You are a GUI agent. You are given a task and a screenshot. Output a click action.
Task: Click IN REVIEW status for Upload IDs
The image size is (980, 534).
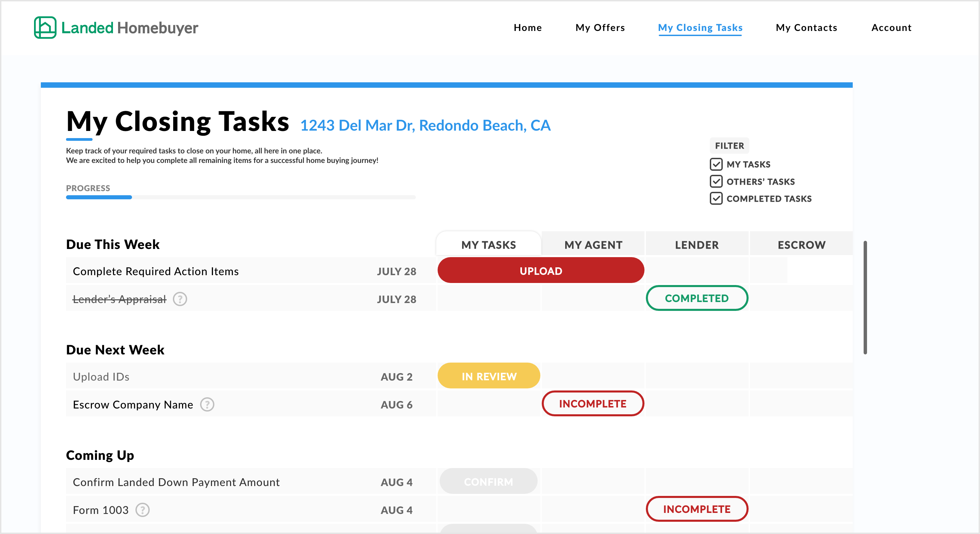[x=489, y=376]
